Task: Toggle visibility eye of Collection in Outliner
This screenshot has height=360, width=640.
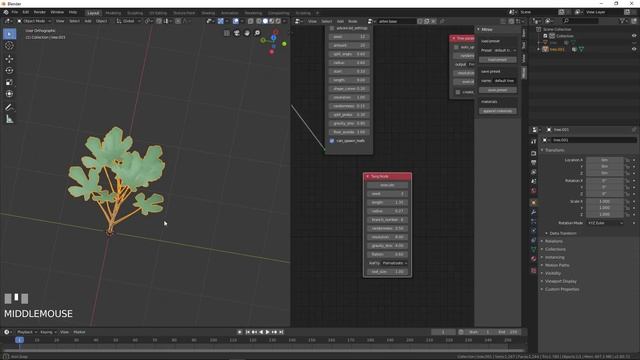Action: pyautogui.click(x=634, y=36)
